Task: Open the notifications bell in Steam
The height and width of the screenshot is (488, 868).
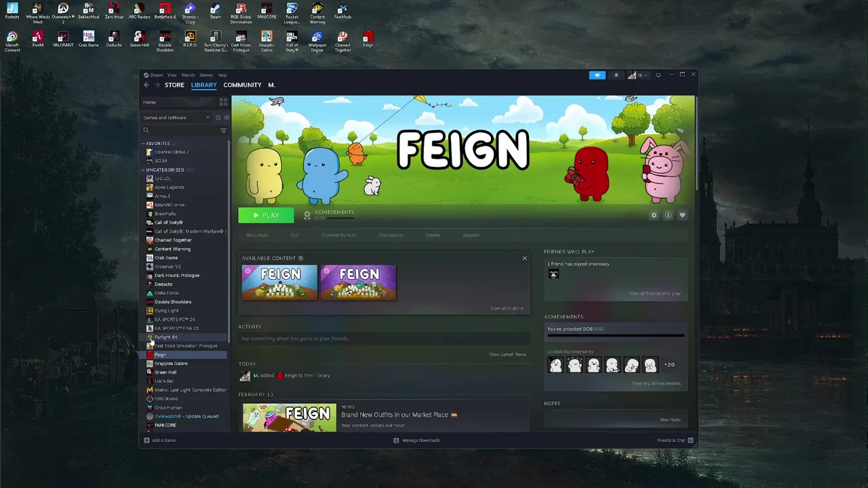Action: [616, 75]
